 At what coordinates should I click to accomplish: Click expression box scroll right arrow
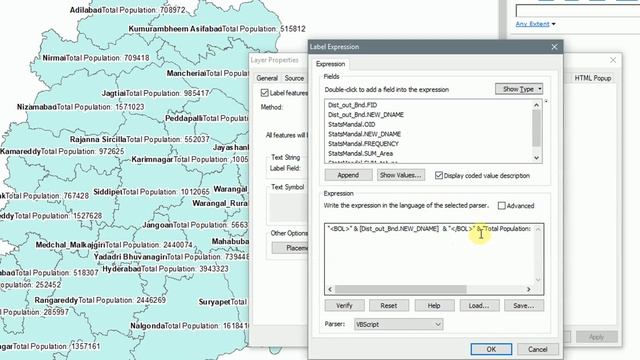coord(529,289)
